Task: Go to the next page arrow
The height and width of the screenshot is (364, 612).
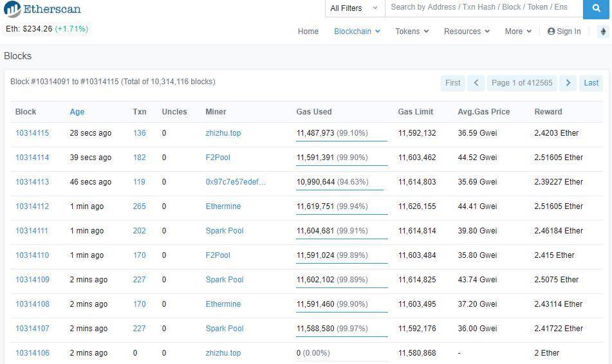Action: coord(568,83)
